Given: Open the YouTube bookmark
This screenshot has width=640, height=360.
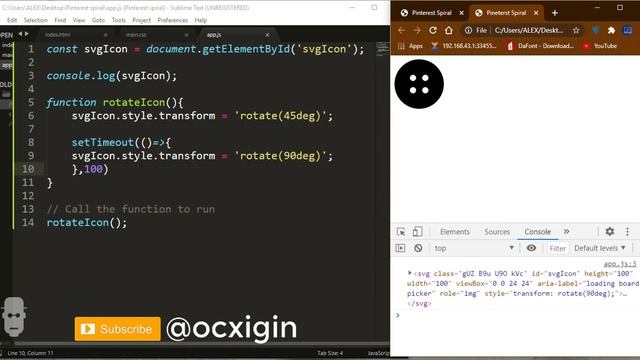Looking at the screenshot, I should 600,46.
